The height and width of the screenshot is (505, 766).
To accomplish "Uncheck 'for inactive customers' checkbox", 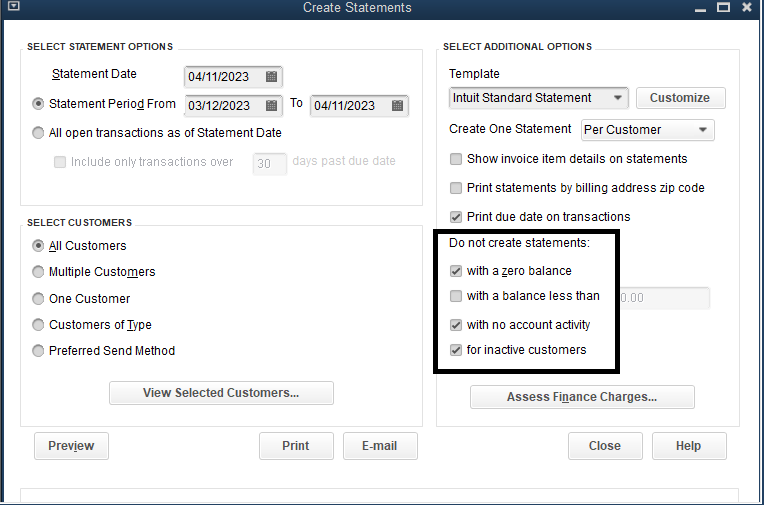I will [x=456, y=350].
